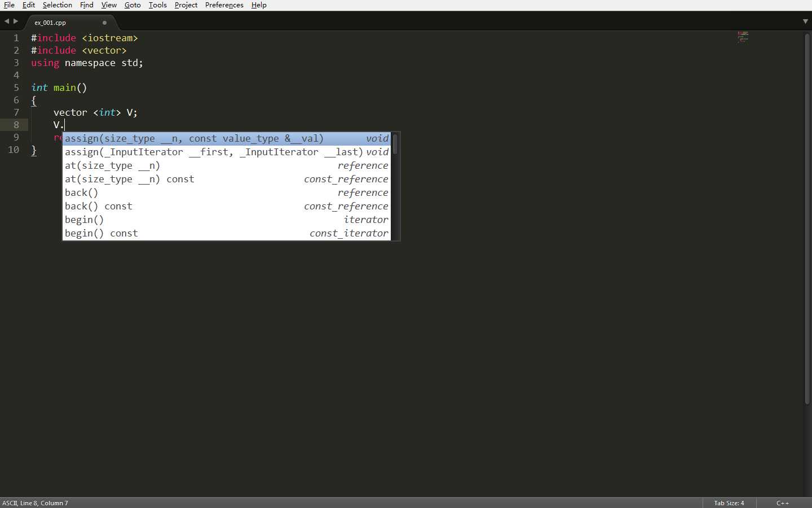Click the editor vertical scrollbar
The image size is (812, 508).
(x=807, y=219)
